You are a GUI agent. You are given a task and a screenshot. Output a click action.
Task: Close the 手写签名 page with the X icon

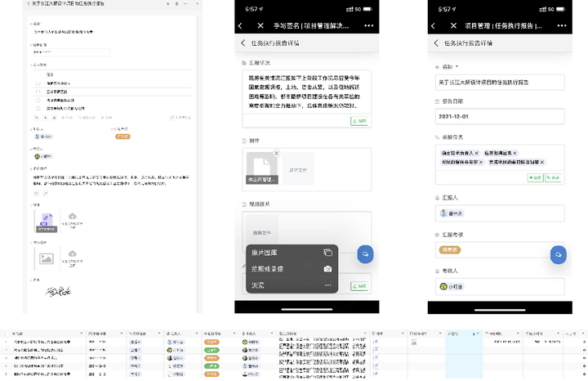pos(261,25)
